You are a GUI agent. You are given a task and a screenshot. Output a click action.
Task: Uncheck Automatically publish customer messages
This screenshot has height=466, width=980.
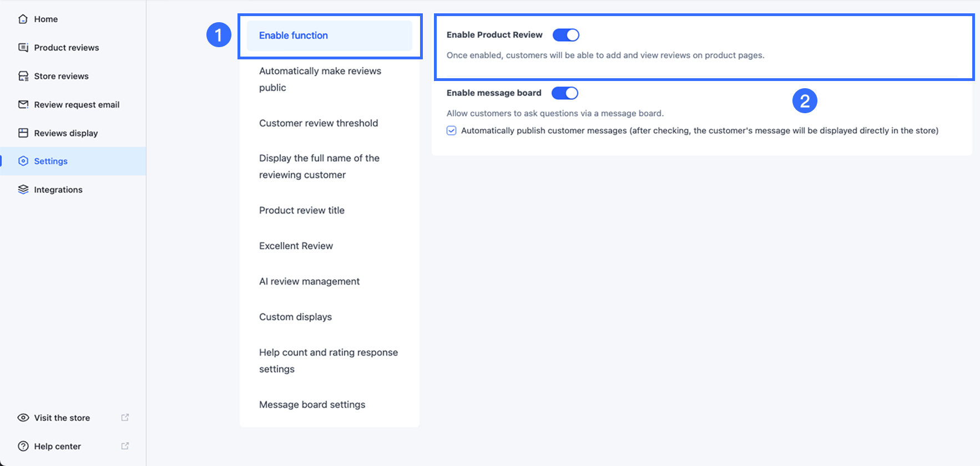click(x=452, y=131)
